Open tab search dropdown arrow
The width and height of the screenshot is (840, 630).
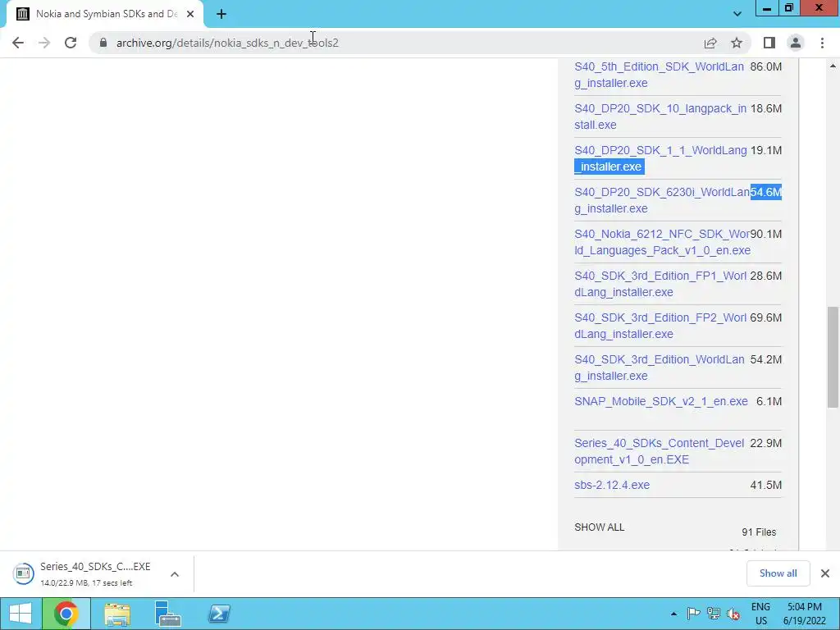pyautogui.click(x=737, y=14)
